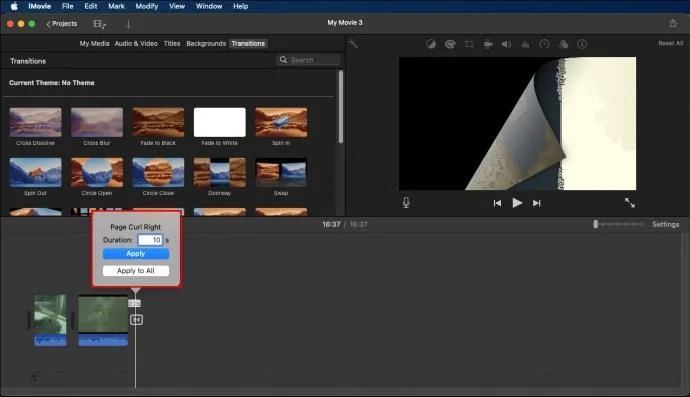Select the Circle Close transition
This screenshot has width=690, height=397.
(x=158, y=173)
